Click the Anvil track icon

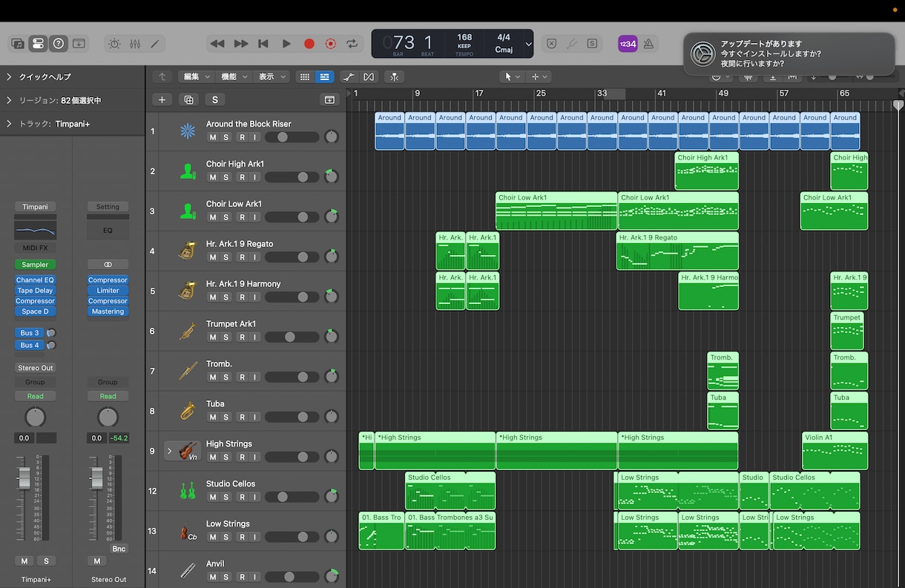point(188,571)
